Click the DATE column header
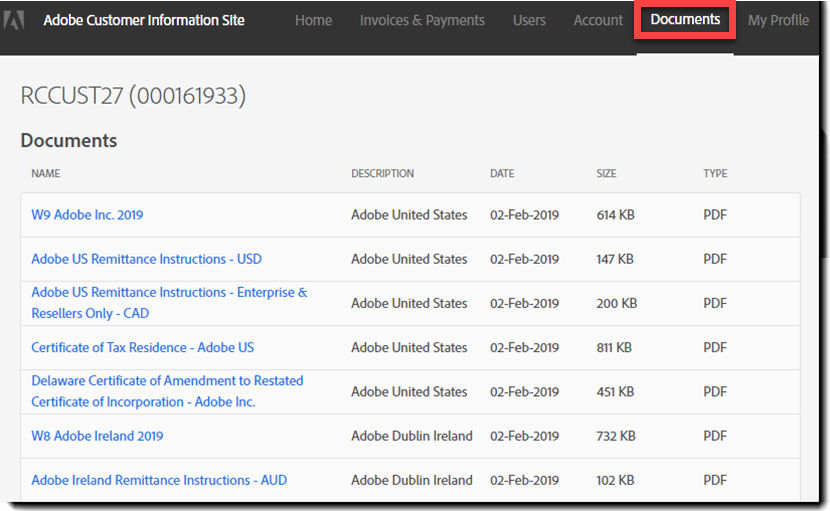The image size is (830, 511). coord(502,173)
